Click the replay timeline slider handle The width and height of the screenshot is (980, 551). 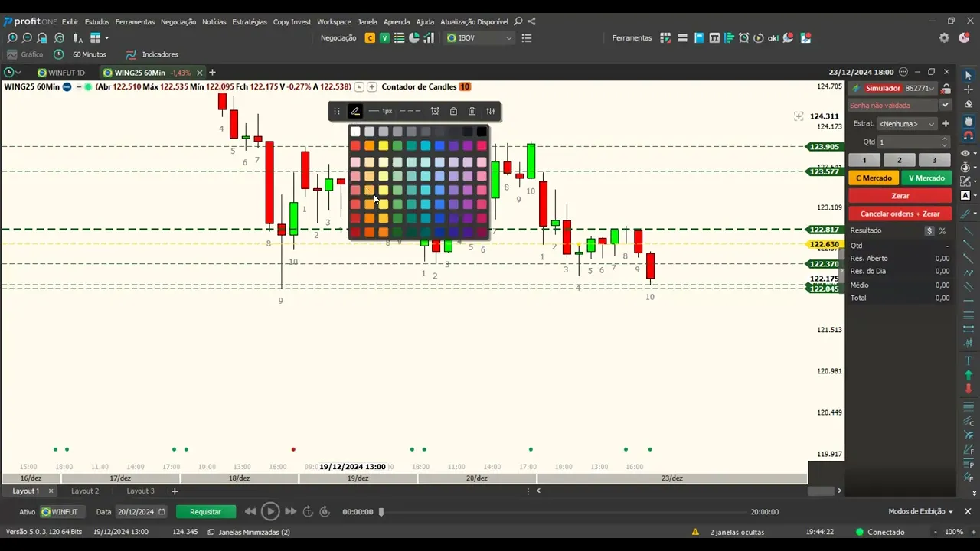pyautogui.click(x=381, y=512)
